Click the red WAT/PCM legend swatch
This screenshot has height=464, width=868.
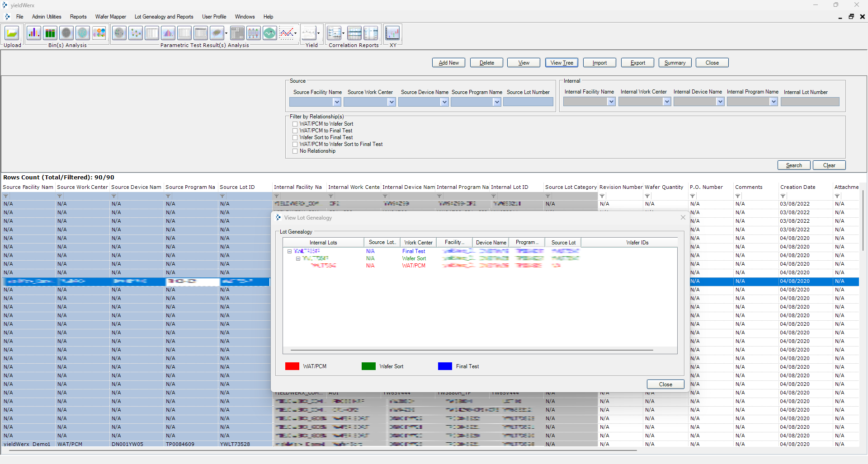click(292, 366)
